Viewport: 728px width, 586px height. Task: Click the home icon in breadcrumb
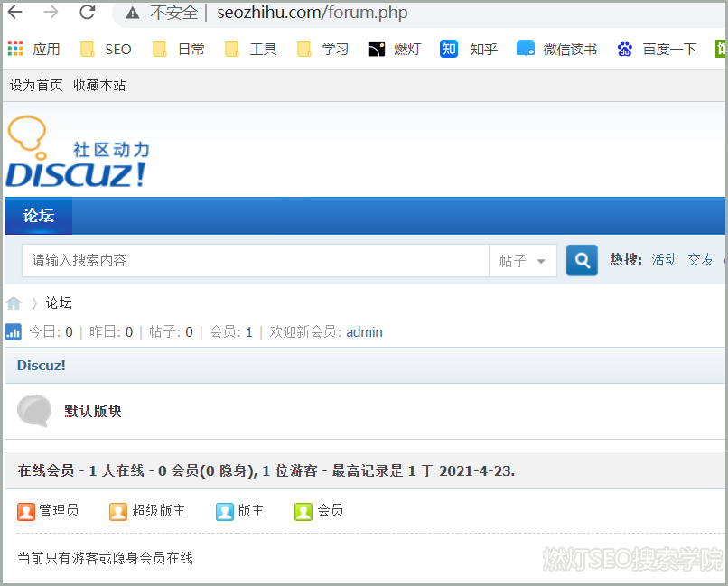(x=14, y=303)
